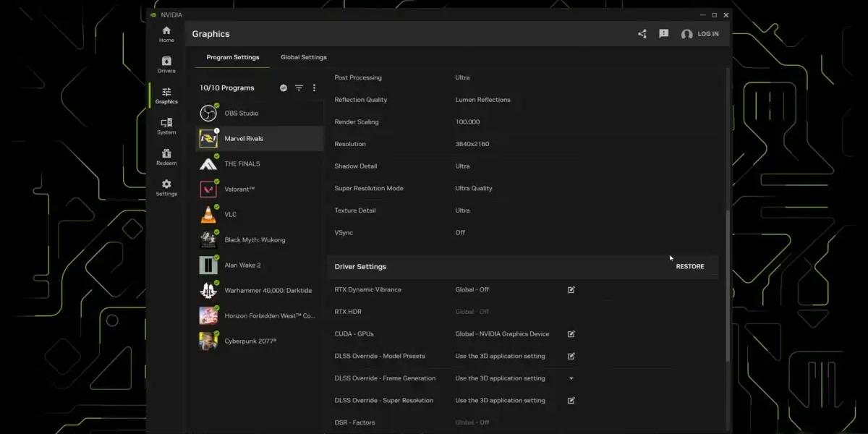The height and width of the screenshot is (434, 868).
Task: Click the LOG IN button
Action: tap(708, 34)
